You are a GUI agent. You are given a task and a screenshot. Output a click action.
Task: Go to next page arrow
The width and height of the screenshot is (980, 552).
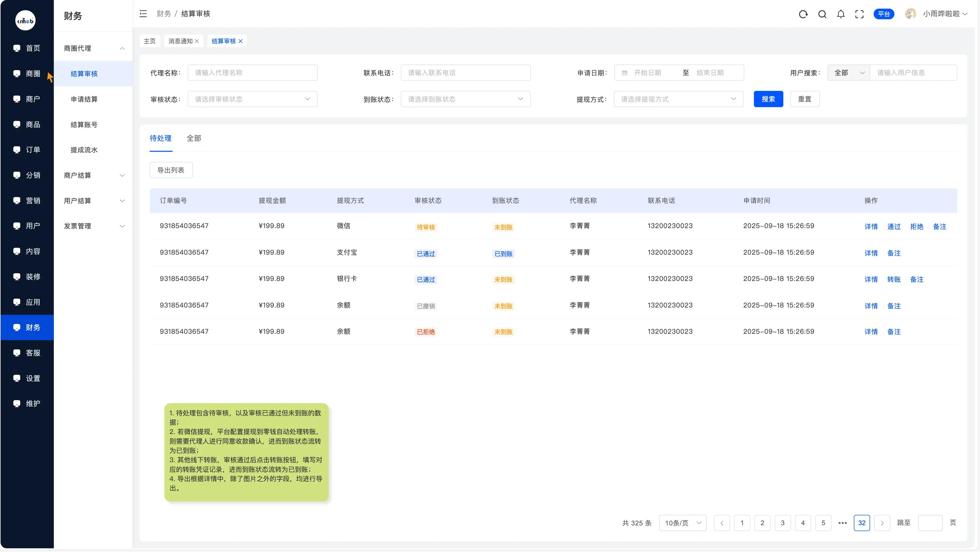tap(882, 523)
